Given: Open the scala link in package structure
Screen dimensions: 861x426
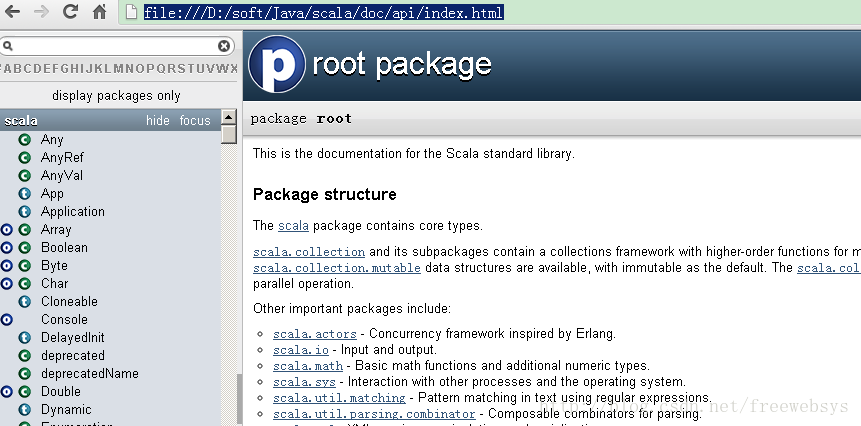Looking at the screenshot, I should pos(293,226).
